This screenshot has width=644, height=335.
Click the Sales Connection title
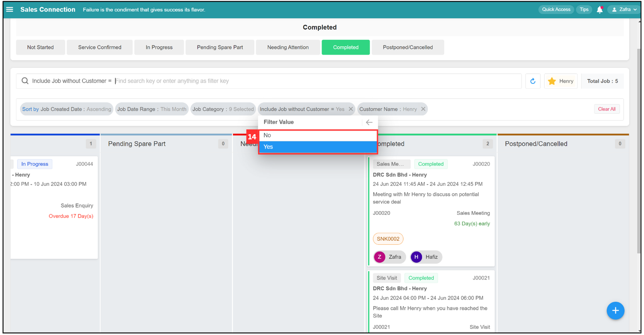click(48, 10)
